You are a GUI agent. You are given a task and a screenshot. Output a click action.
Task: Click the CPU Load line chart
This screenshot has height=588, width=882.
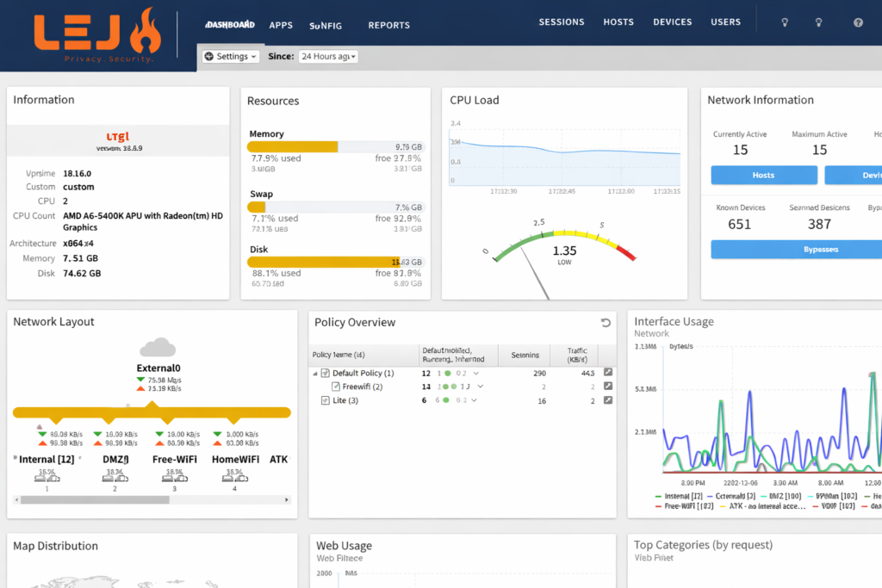[564, 153]
